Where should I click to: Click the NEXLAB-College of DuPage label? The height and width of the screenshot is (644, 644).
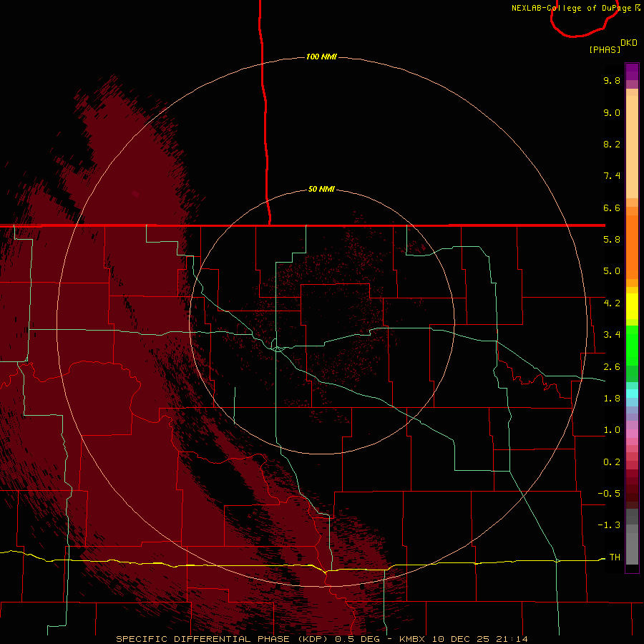click(x=572, y=8)
